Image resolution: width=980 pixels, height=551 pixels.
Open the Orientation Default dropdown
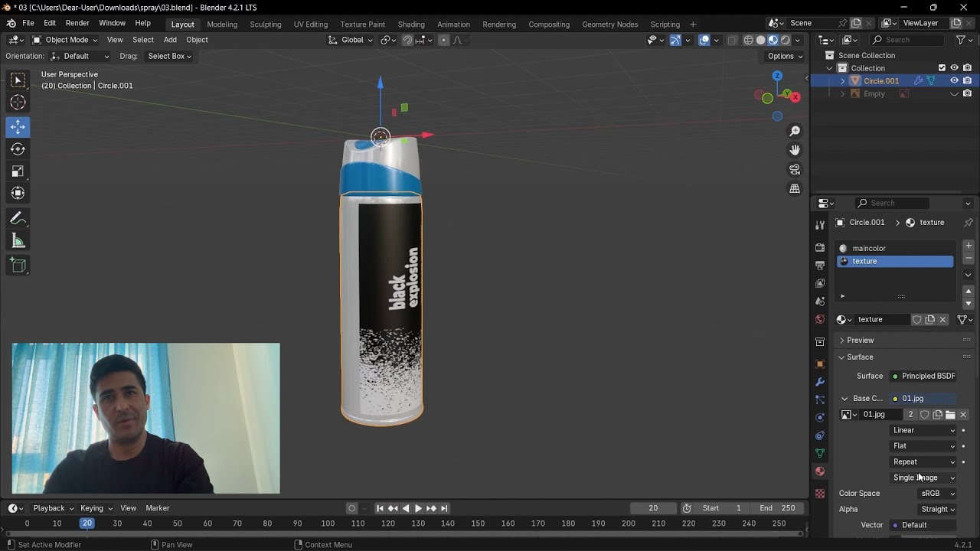(x=80, y=56)
